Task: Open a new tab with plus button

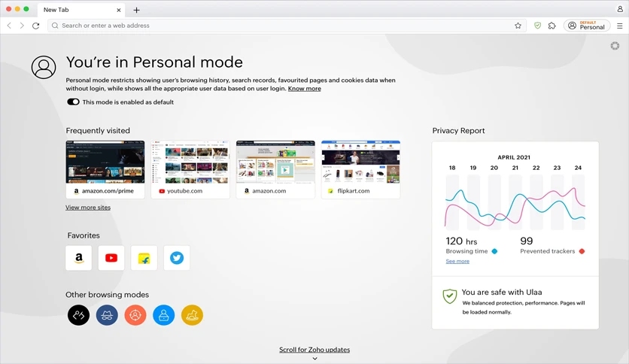Action: point(136,10)
